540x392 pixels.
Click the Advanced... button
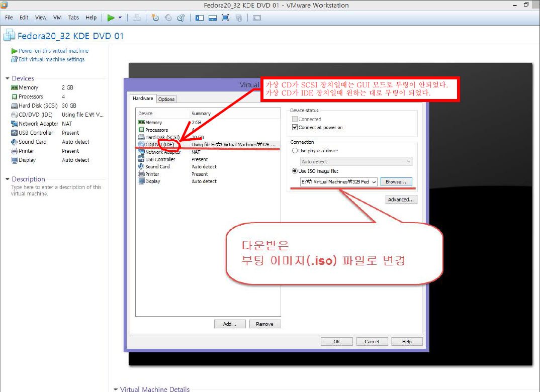tap(401, 200)
